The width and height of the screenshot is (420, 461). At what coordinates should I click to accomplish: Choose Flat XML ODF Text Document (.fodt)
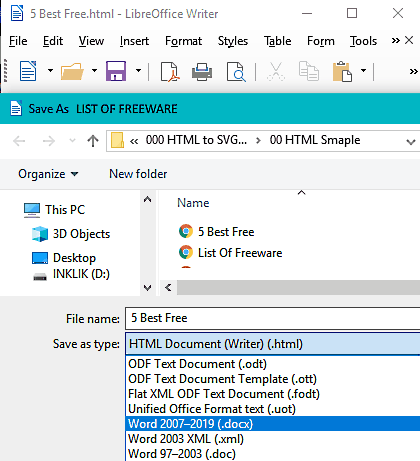(273, 394)
